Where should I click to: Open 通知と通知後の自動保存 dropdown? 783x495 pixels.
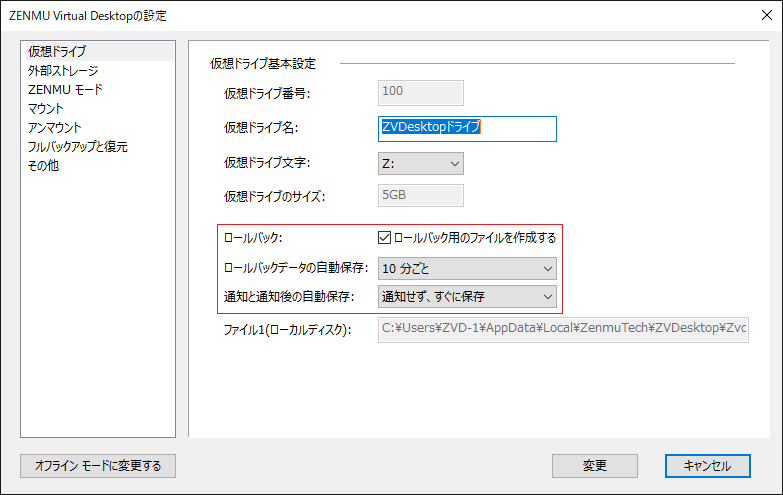coord(467,297)
